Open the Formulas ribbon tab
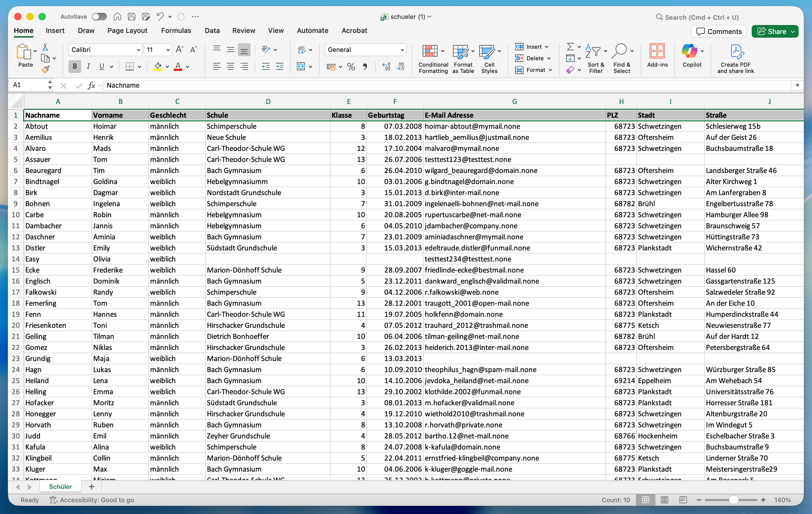Screen dimensions: 812x514 pos(176,30)
